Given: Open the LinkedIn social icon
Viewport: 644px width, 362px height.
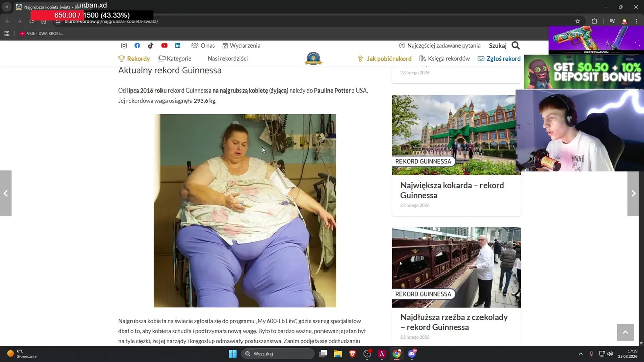Looking at the screenshot, I should (178, 46).
